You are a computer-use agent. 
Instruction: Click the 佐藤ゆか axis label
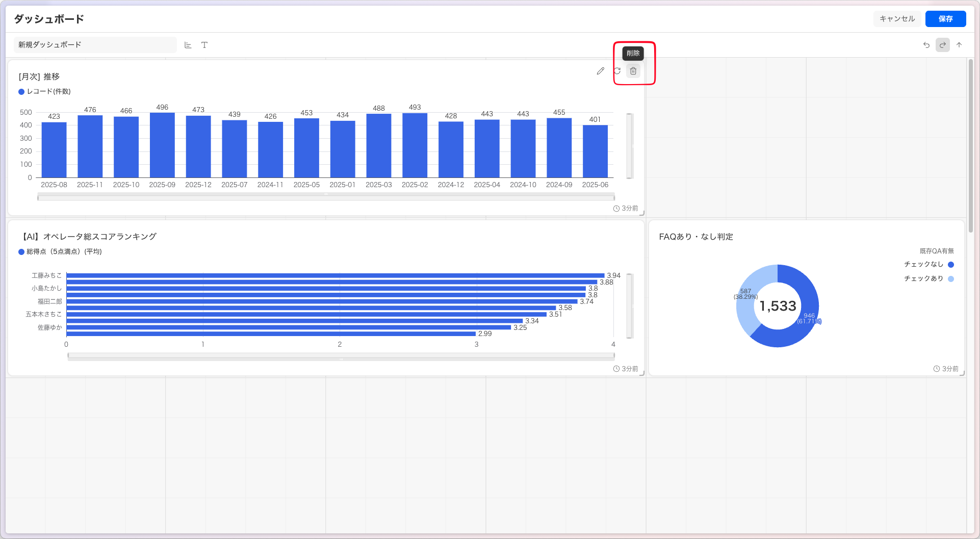(x=49, y=327)
